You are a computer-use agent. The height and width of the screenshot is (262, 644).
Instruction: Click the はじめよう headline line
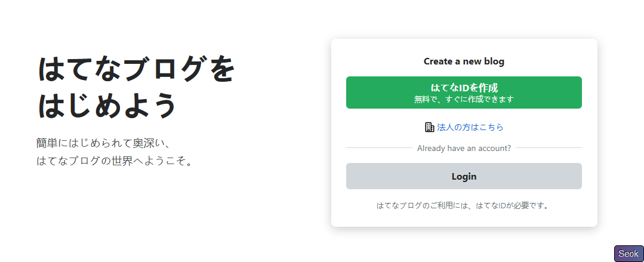point(107,106)
